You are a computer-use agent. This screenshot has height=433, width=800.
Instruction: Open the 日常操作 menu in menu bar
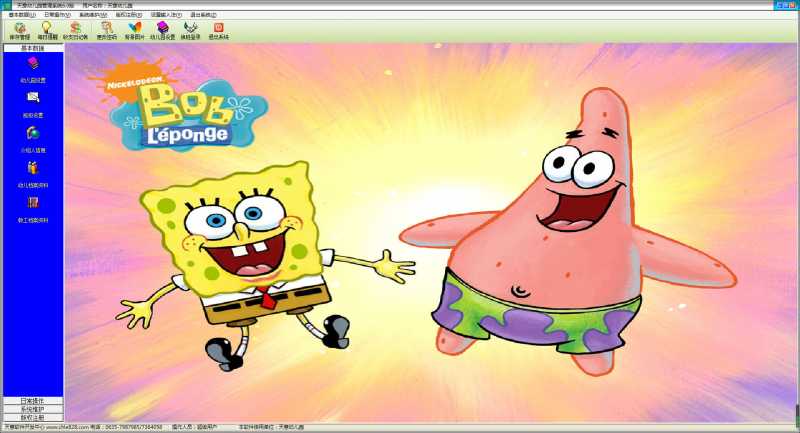tap(57, 15)
